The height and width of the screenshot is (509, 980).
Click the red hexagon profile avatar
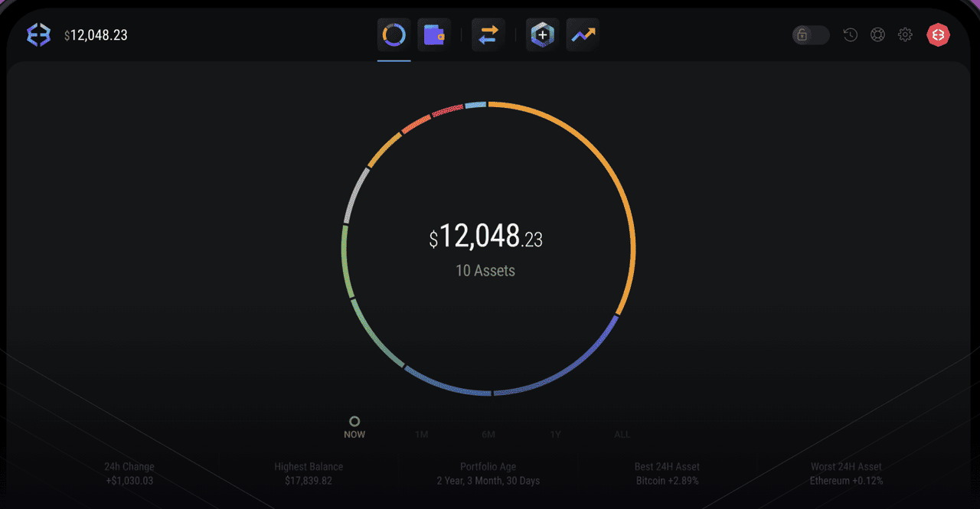[x=938, y=34]
